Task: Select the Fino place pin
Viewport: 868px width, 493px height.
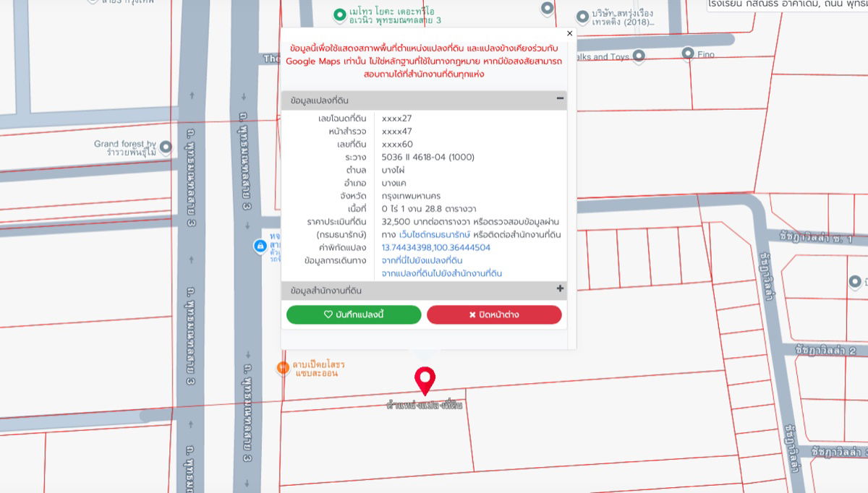Action: (688, 53)
